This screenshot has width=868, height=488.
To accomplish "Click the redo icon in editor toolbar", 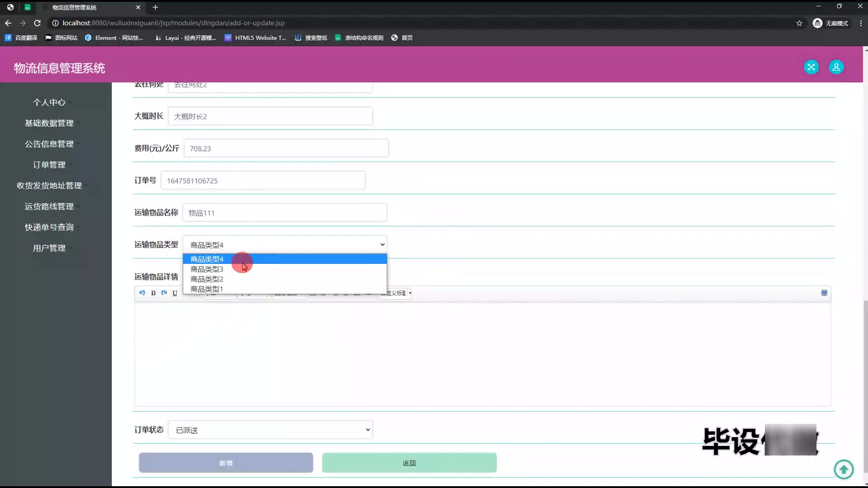I will click(x=164, y=293).
